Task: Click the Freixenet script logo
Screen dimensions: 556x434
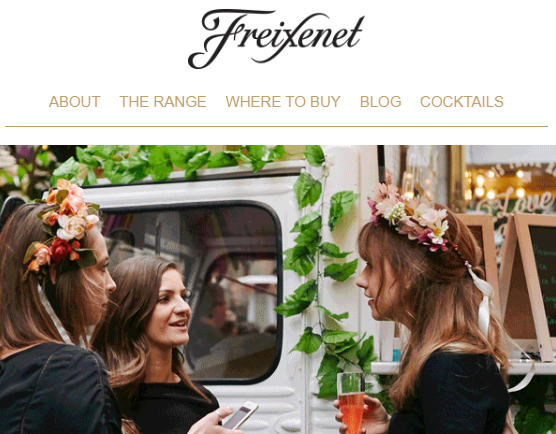Action: [276, 39]
